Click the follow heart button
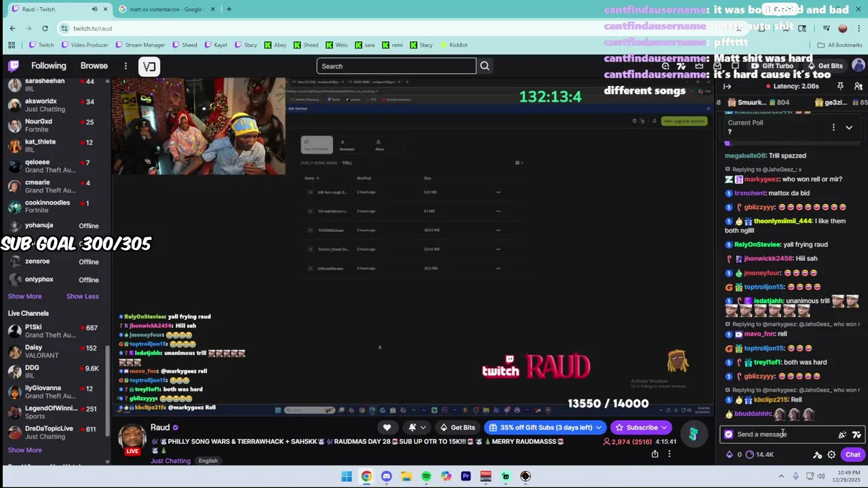Viewport: 868px width, 488px height. 387,428
